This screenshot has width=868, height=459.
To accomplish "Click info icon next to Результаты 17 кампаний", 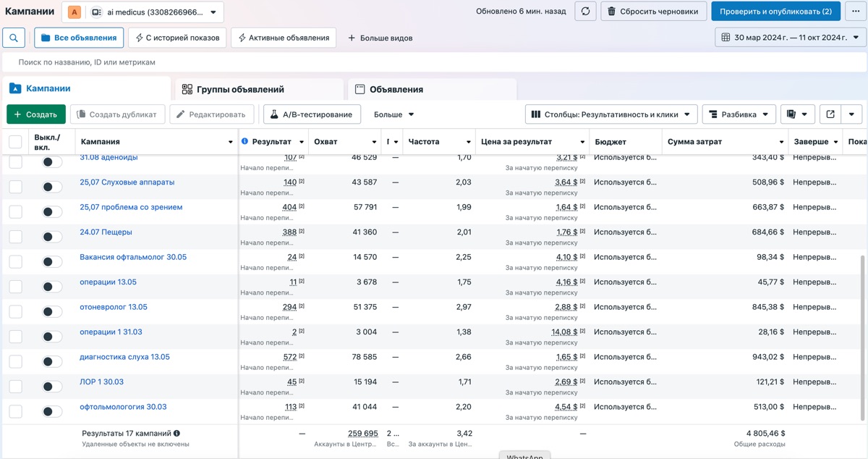I will pos(176,434).
